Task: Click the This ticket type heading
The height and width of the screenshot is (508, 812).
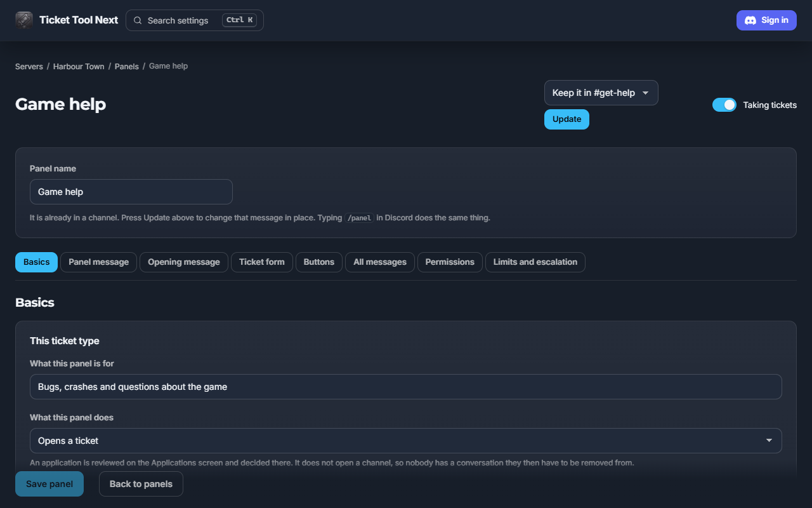Action: coord(65,341)
